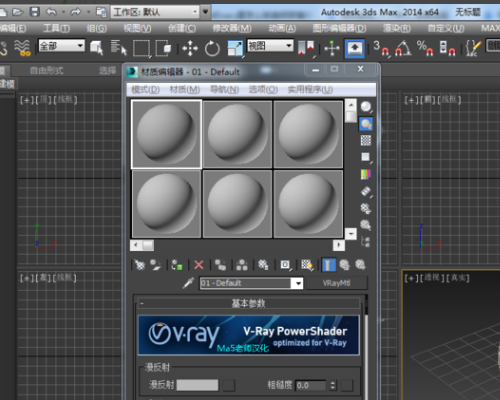Click the VRayMtl material type button
500x400 pixels.
tap(337, 283)
